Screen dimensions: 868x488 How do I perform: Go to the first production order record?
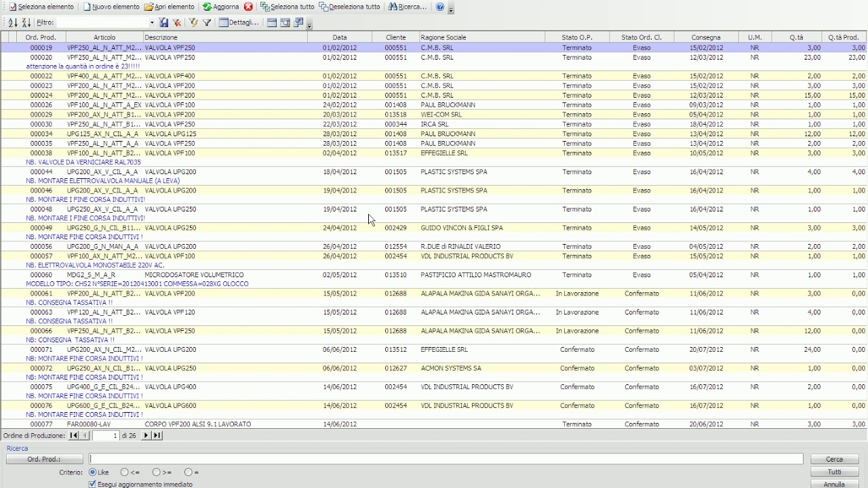click(x=74, y=436)
